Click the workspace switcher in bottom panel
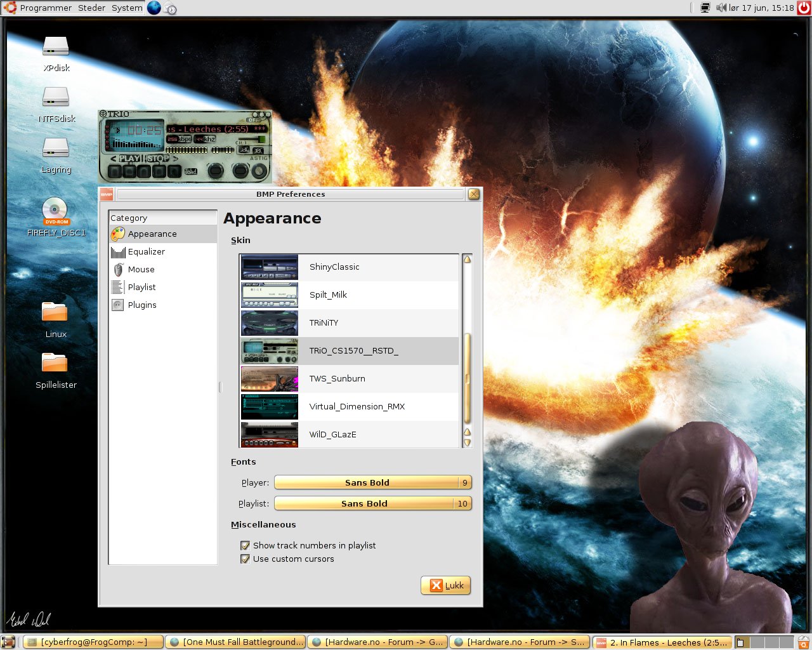Viewport: 812px width, 650px height. pyautogui.click(x=764, y=642)
